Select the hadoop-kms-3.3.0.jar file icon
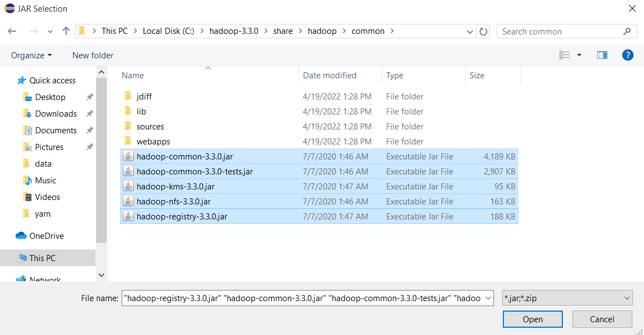Viewport: 644px width, 335px height. (128, 186)
